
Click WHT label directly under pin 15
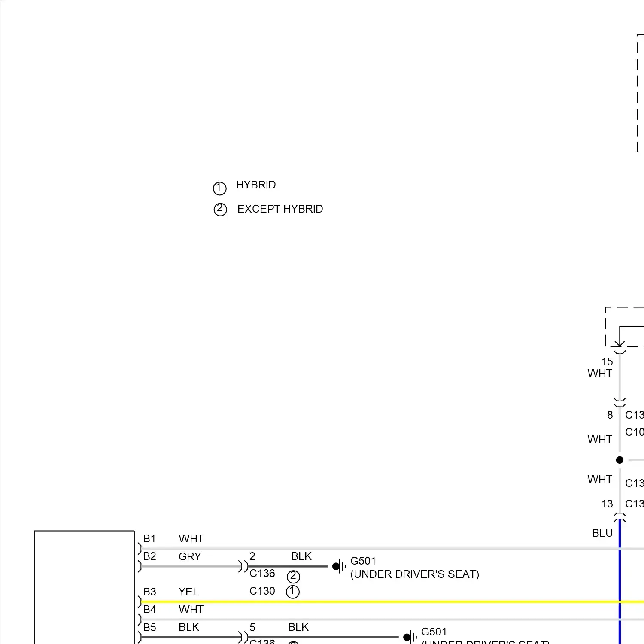coord(600,373)
